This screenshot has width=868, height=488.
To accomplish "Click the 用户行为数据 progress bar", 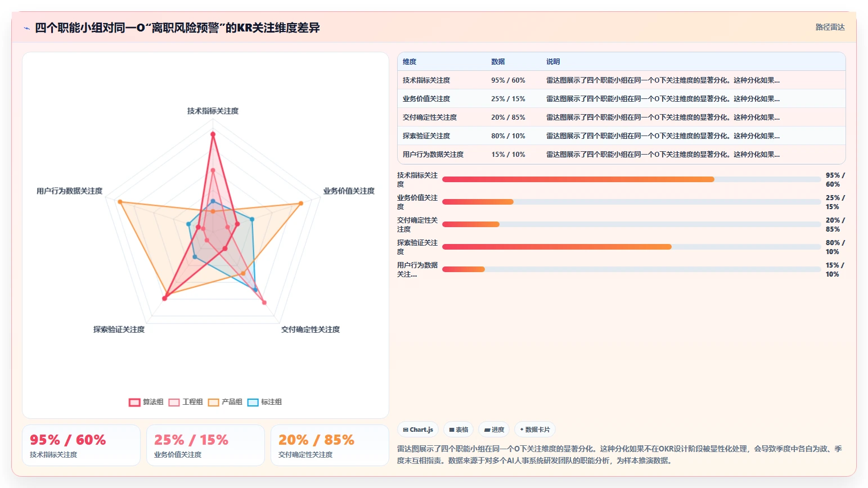I will tap(632, 269).
